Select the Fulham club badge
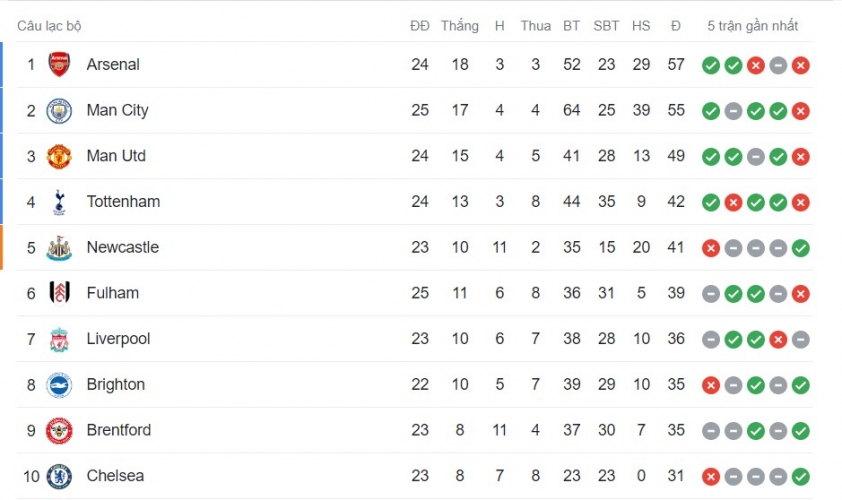This screenshot has height=500, width=842. (59, 293)
